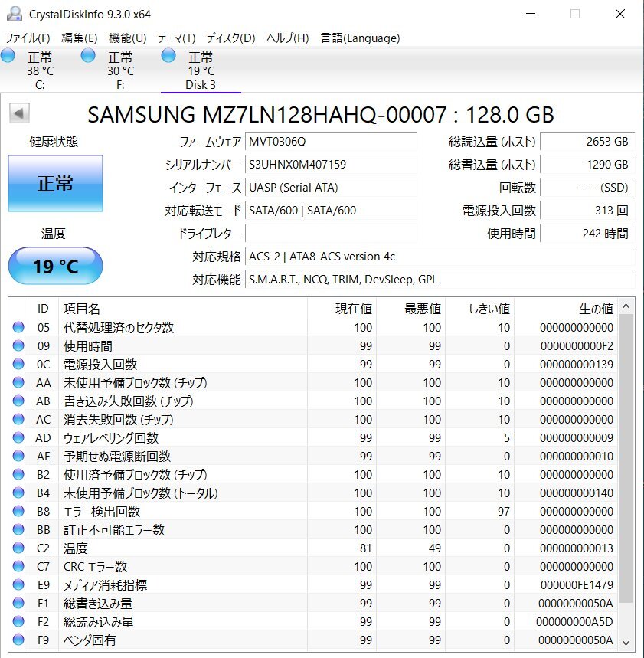Click the CrystalDiskInfo app icon in title bar
644x658 pixels.
(15, 14)
